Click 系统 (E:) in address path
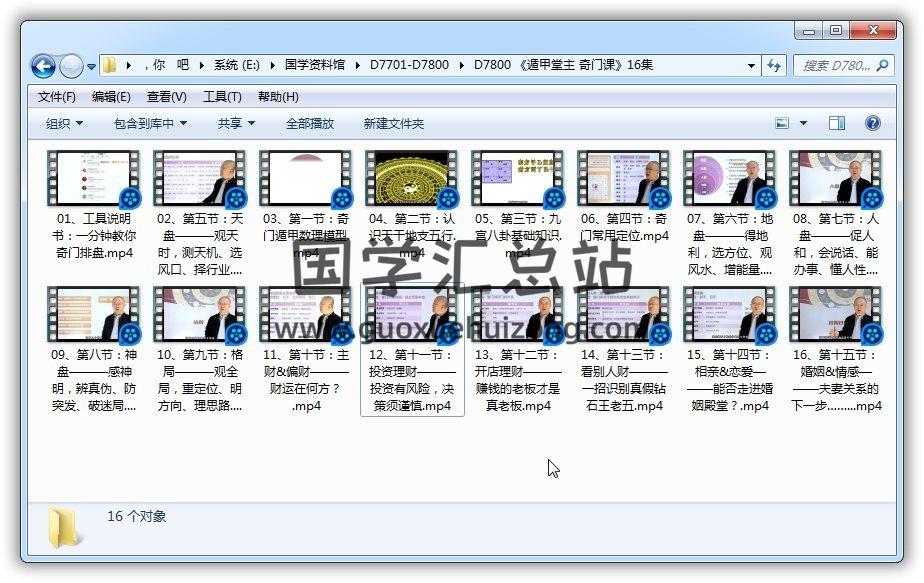The image size is (924, 583). click(x=237, y=65)
